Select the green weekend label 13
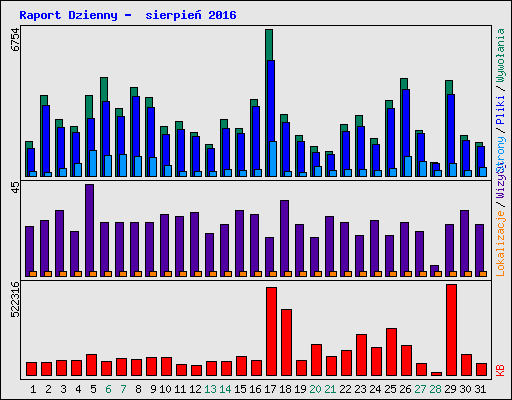The height and width of the screenshot is (400, 512). (210, 389)
